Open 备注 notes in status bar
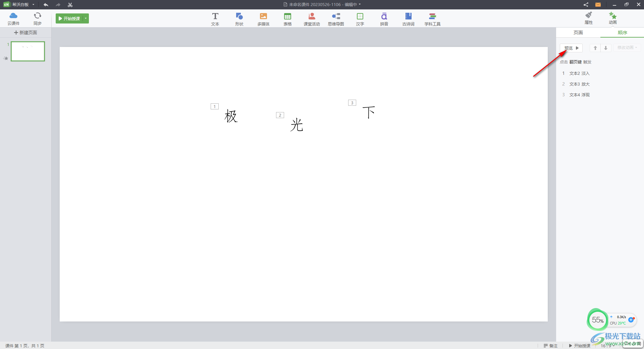The width and height of the screenshot is (644, 349). [550, 346]
